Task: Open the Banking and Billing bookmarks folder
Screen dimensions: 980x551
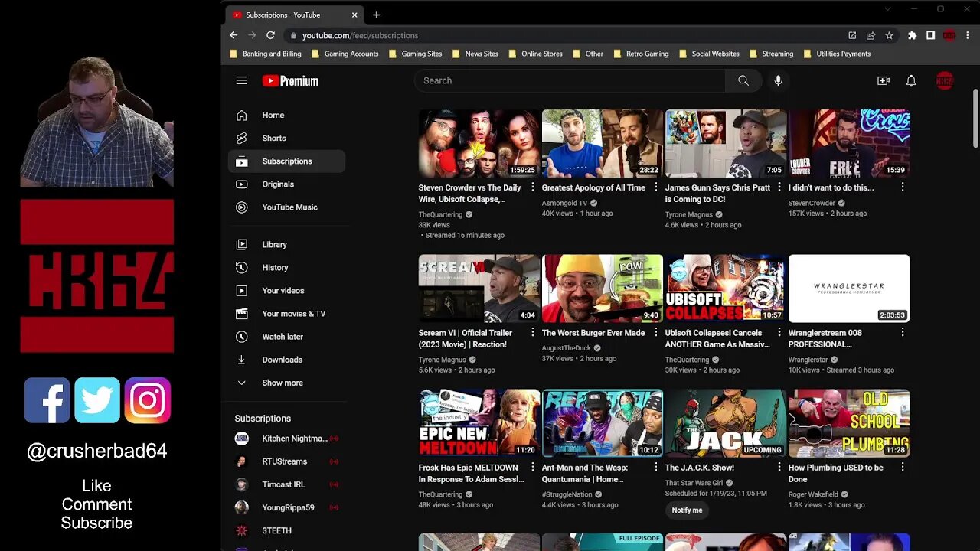Action: 266,54
